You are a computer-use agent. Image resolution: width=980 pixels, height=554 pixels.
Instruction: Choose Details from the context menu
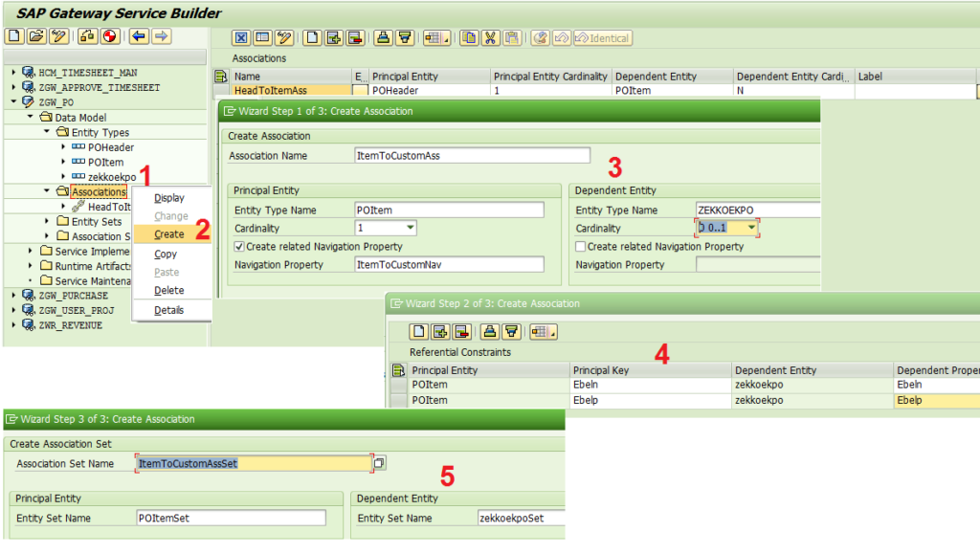coord(168,310)
